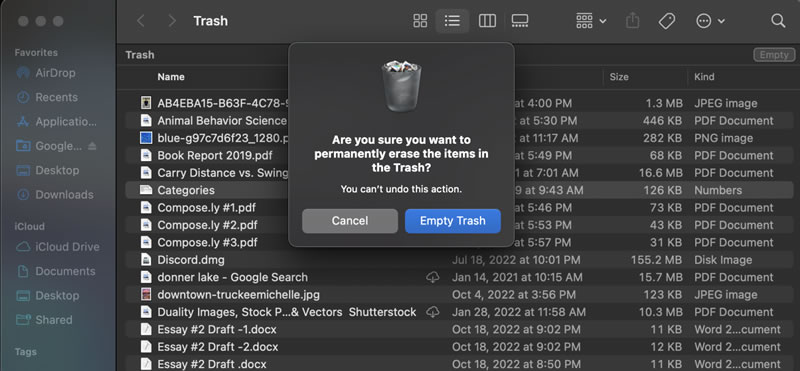This screenshot has height=371, width=800.
Task: Sort by the Kind column header
Action: (704, 77)
